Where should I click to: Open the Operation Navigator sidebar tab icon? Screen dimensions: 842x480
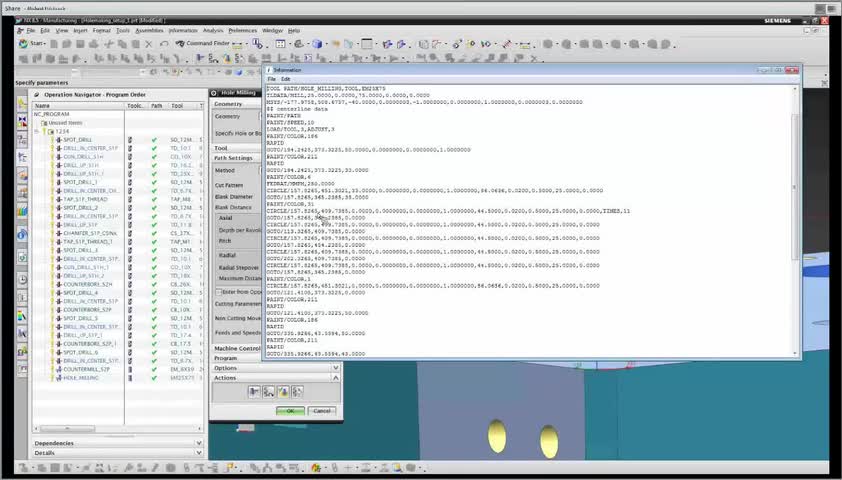[x=22, y=157]
